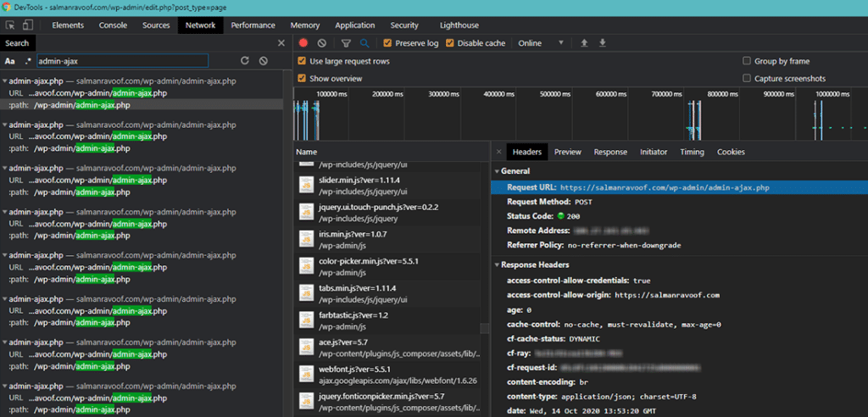Clear the network log

tap(322, 43)
